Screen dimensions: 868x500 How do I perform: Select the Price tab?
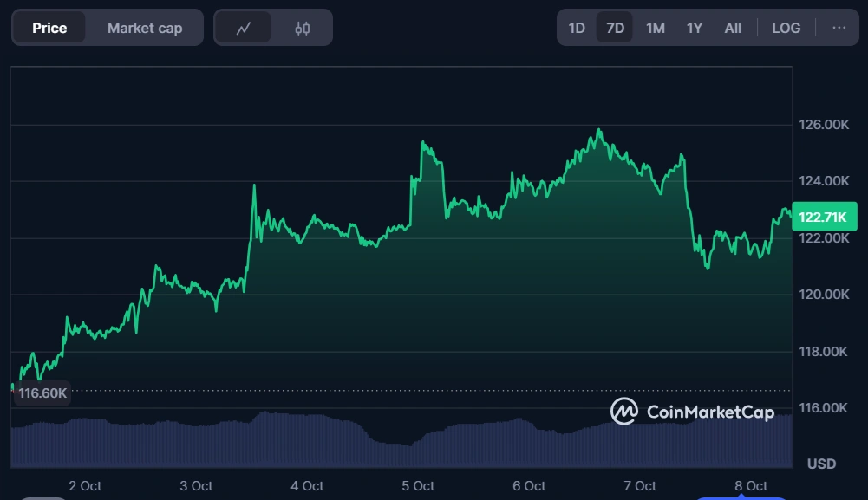49,28
